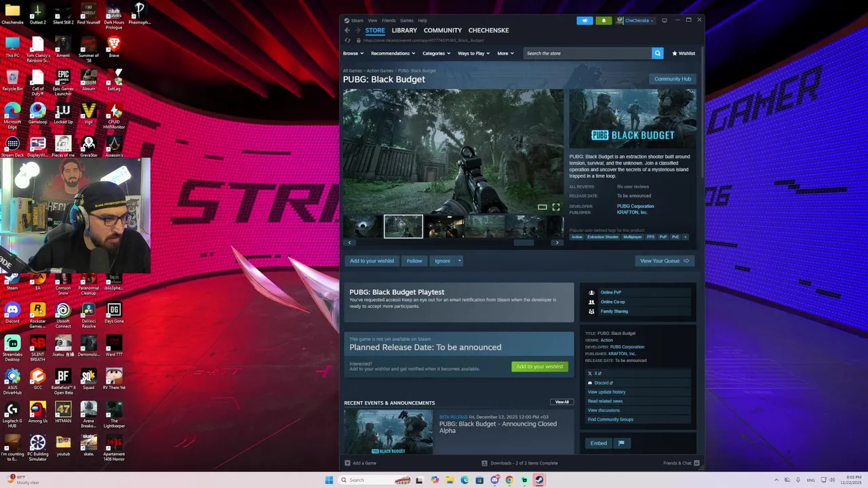Toggle fullscreen on the screenshot viewer
The width and height of the screenshot is (868, 488).
(x=556, y=207)
